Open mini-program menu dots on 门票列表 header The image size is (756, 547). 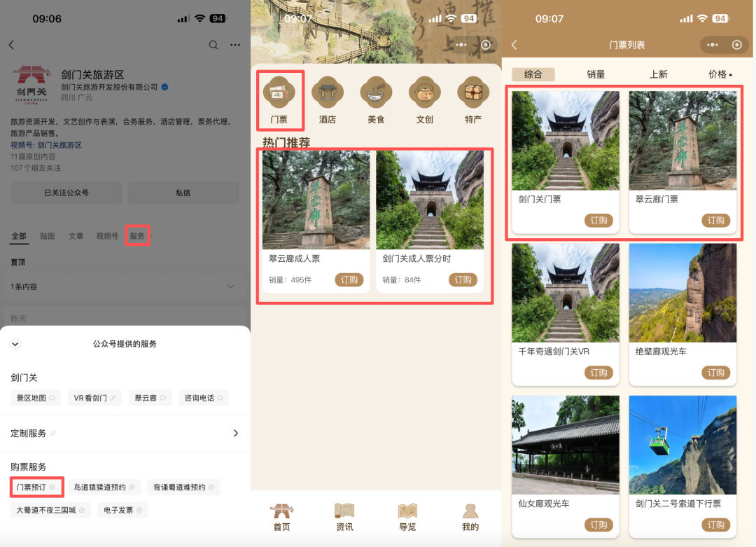coord(712,45)
